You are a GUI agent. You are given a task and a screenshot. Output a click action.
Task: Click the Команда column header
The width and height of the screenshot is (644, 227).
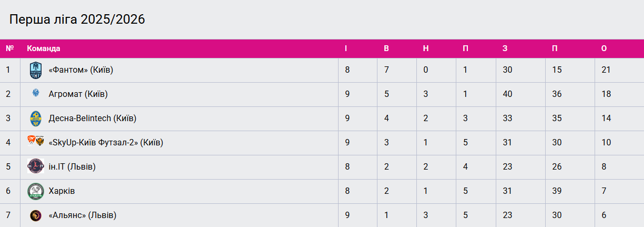tap(44, 48)
